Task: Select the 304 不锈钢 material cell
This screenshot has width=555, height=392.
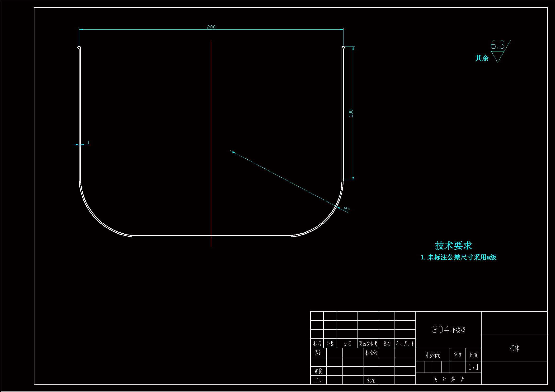Action: click(x=449, y=330)
